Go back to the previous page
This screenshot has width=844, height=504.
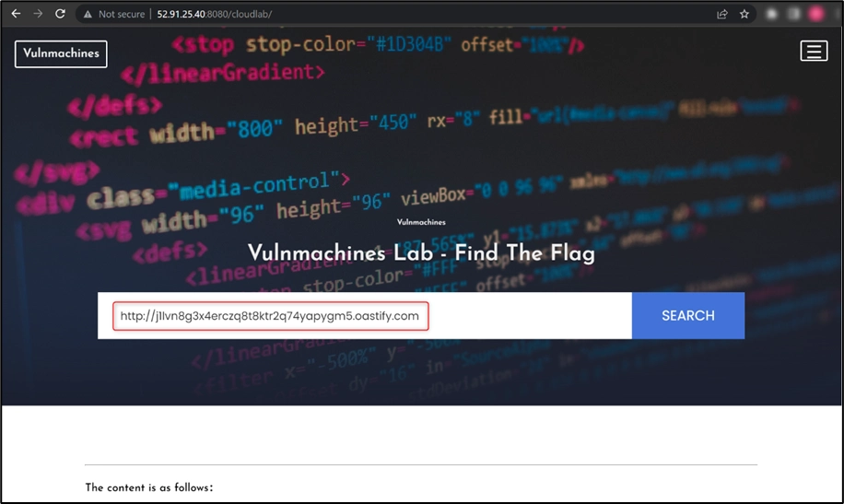pos(16,14)
